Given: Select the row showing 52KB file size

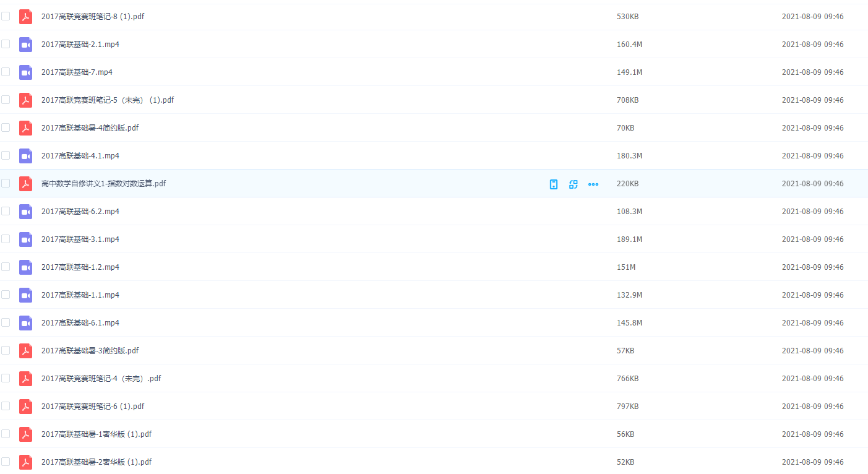Looking at the screenshot, I should [x=625, y=462].
